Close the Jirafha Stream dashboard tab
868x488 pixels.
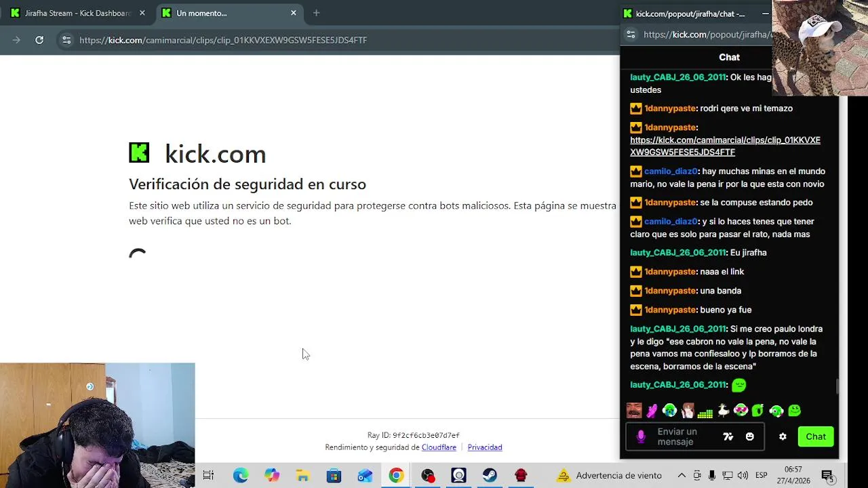[x=142, y=13]
